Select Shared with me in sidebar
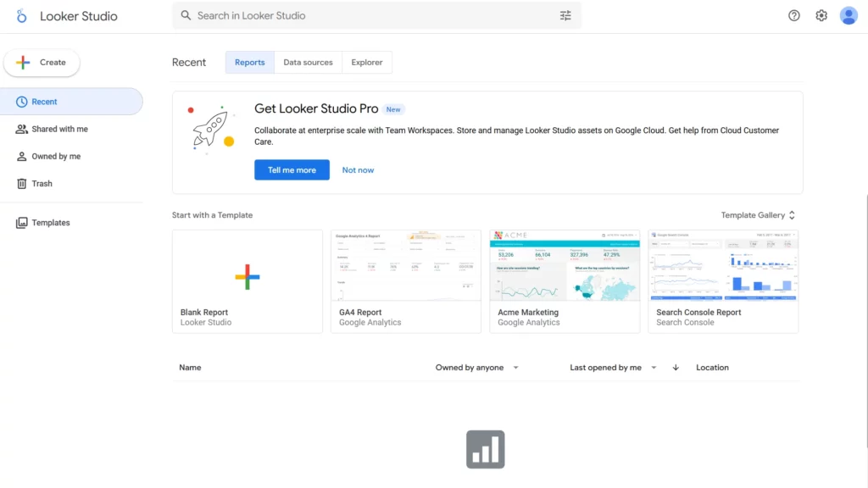Screen dimensions: 868x488 [59, 130]
